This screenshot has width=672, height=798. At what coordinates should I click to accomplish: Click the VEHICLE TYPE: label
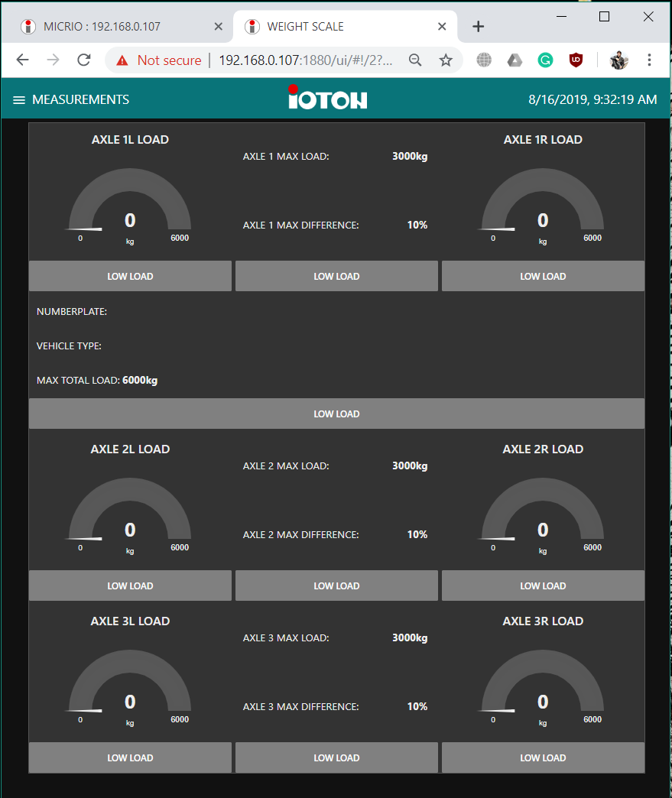[69, 346]
